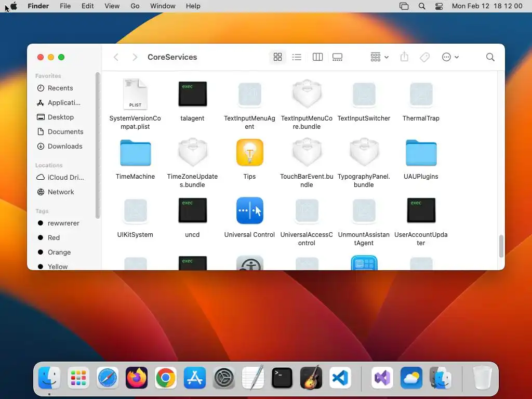Open the View menu
532x399 pixels.
point(112,6)
